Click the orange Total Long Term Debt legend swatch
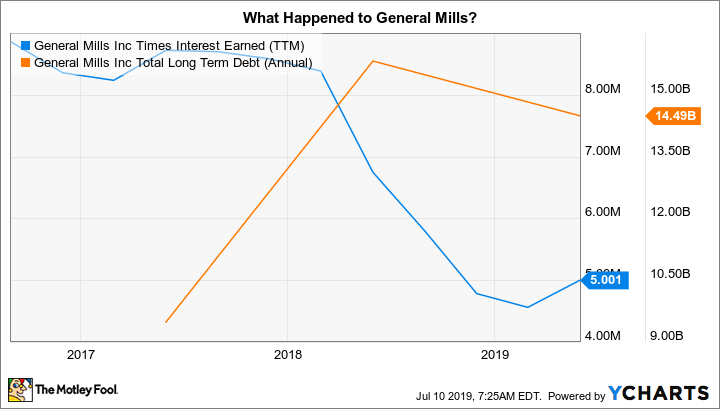Viewport: 720px width, 409px height. 26,62
